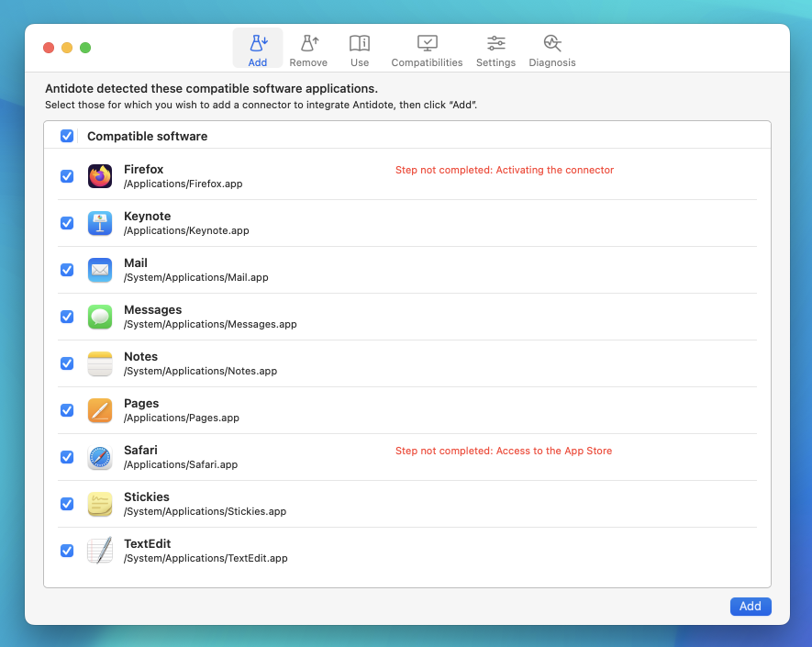Uncheck the Mail checkbox
The image size is (812, 647).
point(67,270)
